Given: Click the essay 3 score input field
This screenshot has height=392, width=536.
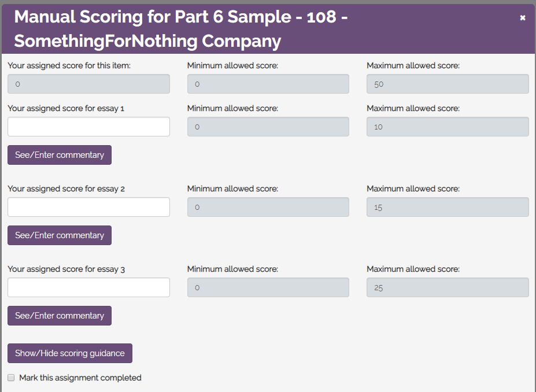Looking at the screenshot, I should pos(88,287).
